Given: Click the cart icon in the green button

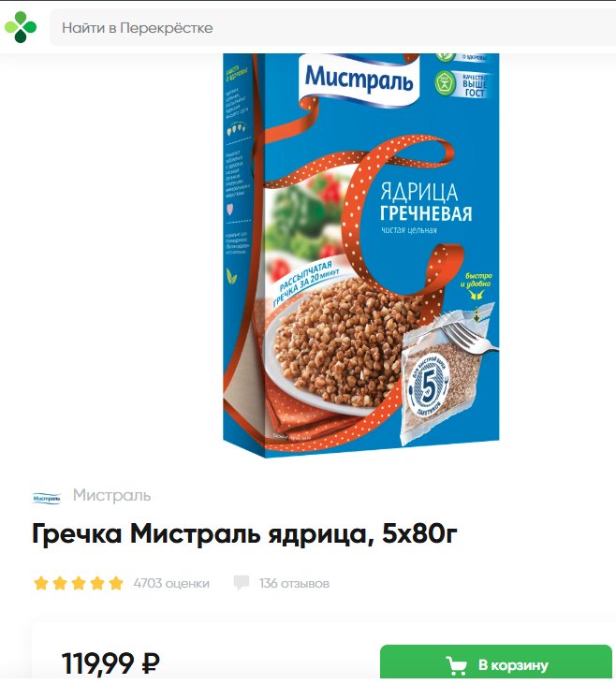Looking at the screenshot, I should [x=457, y=665].
